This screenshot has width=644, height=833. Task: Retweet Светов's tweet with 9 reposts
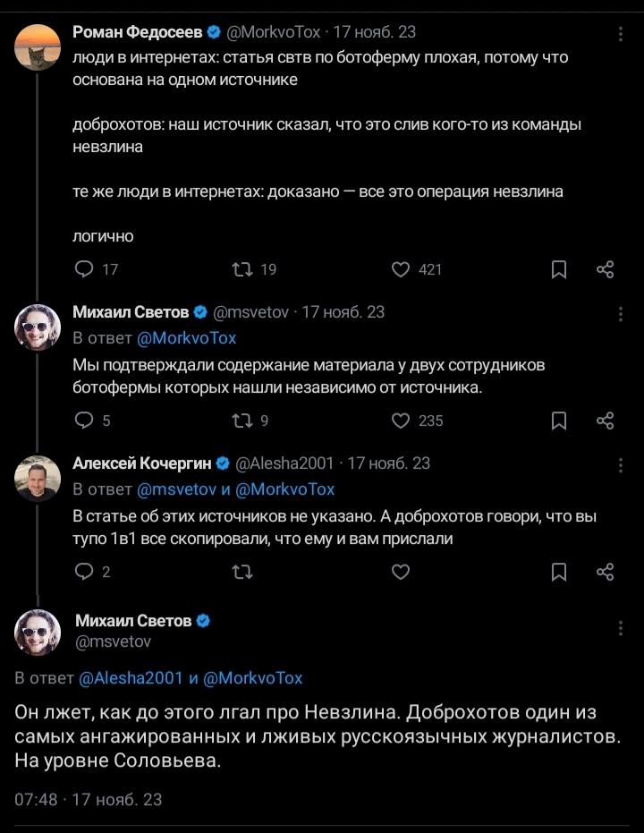click(x=242, y=421)
